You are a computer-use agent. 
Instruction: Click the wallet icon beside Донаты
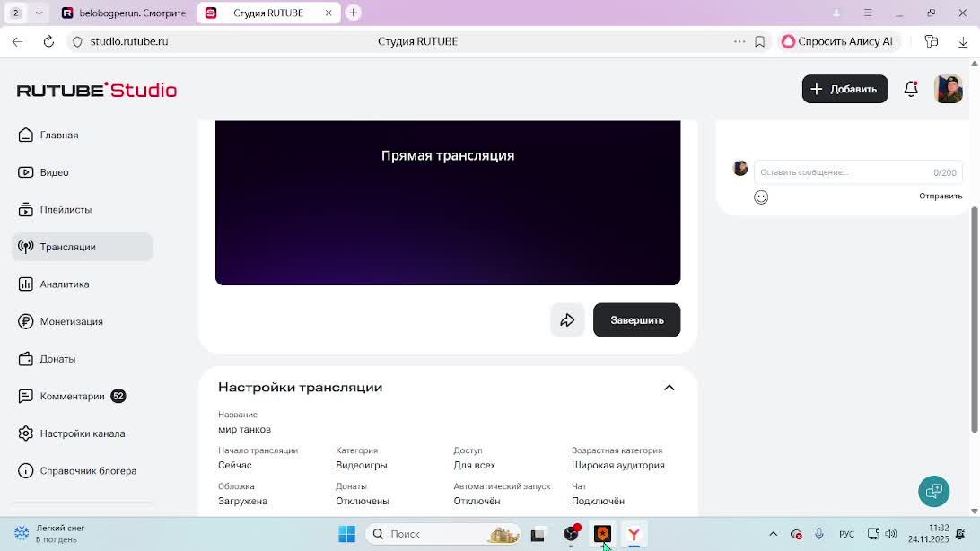(26, 359)
